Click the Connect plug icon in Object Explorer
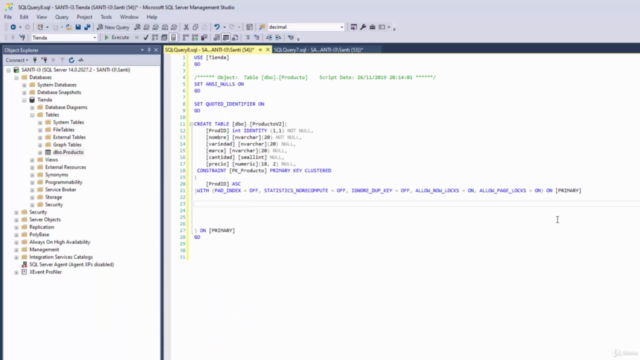This screenshot has width=640, height=360. pos(35,60)
